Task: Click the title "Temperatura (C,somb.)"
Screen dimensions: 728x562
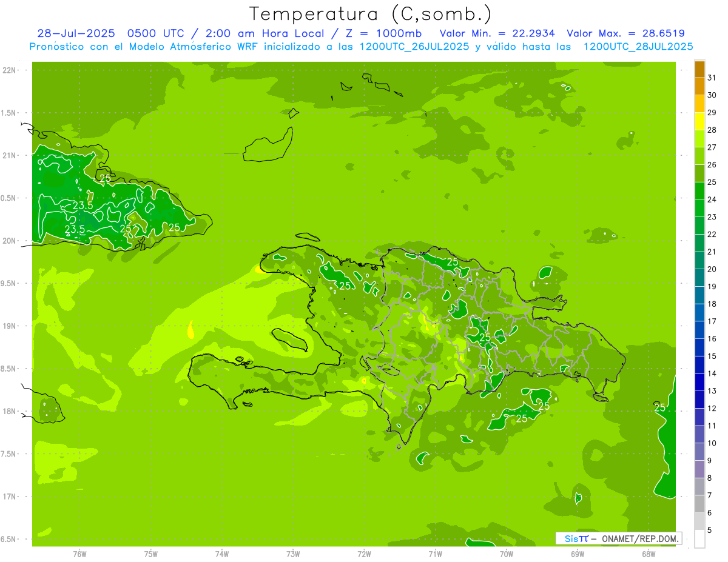Action: (x=371, y=14)
